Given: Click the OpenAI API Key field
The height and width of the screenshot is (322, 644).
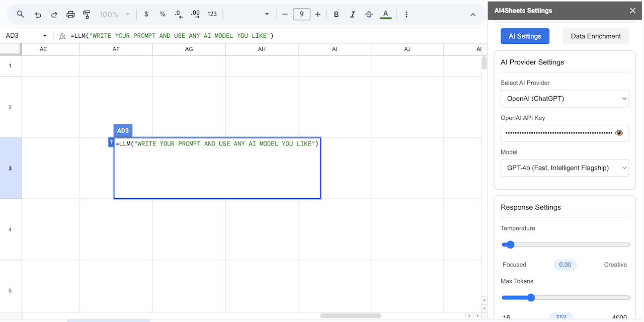Looking at the screenshot, I should tap(565, 133).
